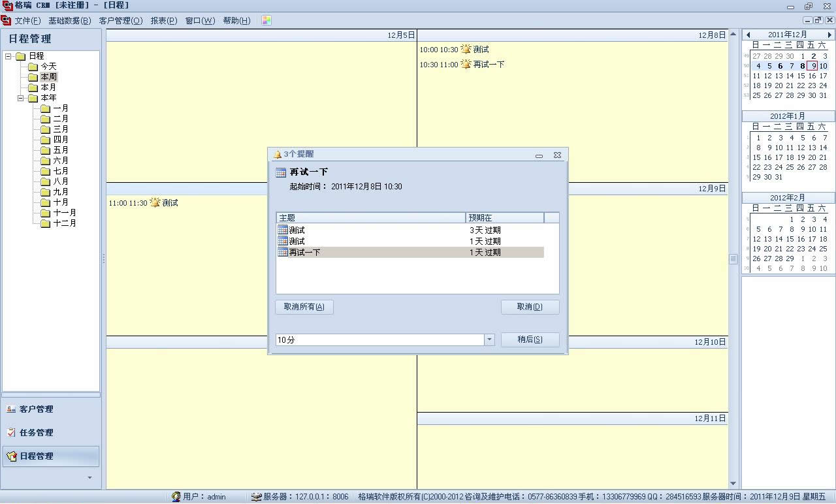Click the 主题 column header in the reminder list
Viewport: 836px width, 504px height.
(370, 217)
